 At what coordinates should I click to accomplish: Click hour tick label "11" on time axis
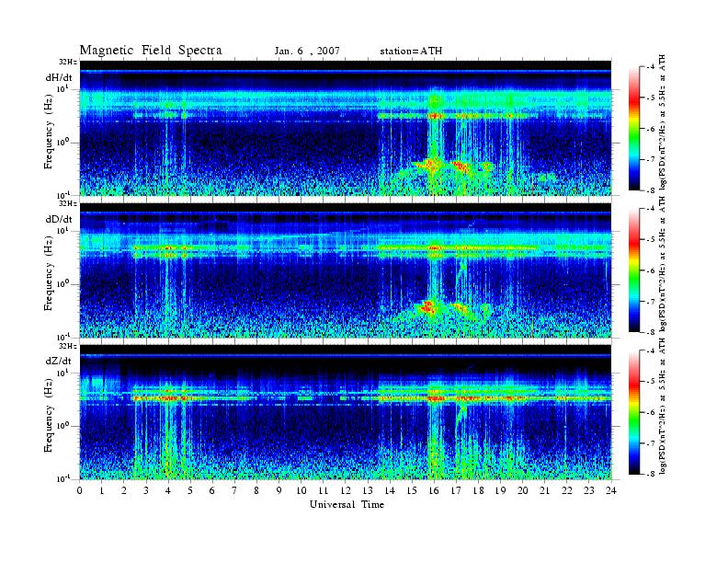pyautogui.click(x=324, y=490)
